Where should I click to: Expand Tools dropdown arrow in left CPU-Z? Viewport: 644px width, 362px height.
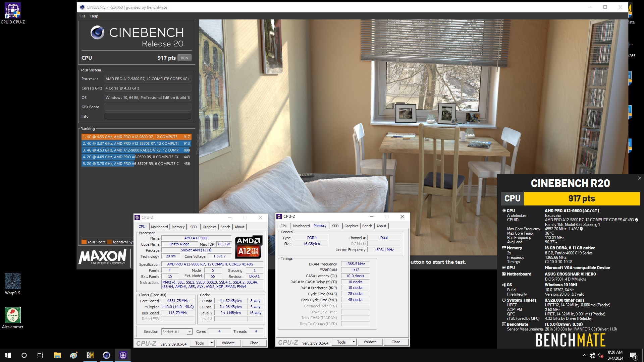[212, 343]
